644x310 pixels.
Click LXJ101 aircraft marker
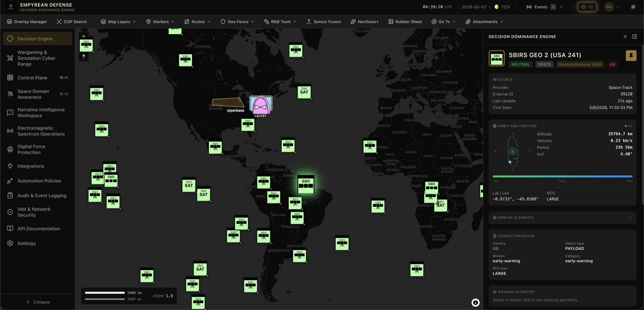tap(261, 105)
